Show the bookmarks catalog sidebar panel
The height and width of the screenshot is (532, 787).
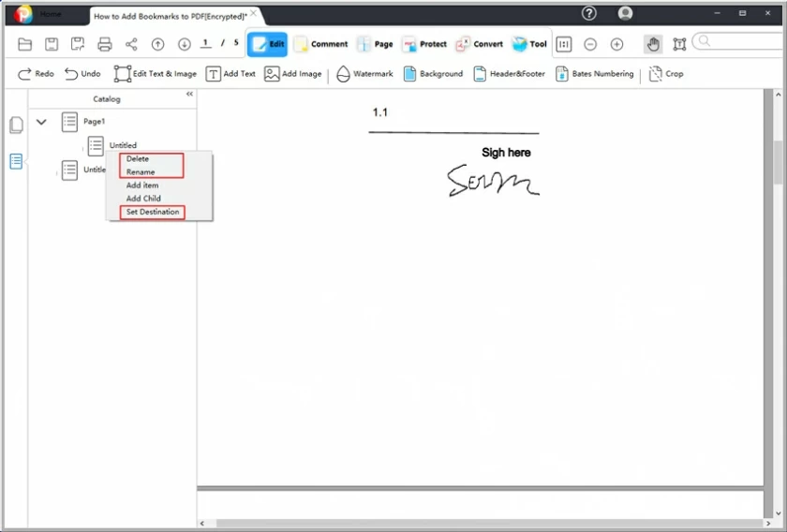pos(16,162)
